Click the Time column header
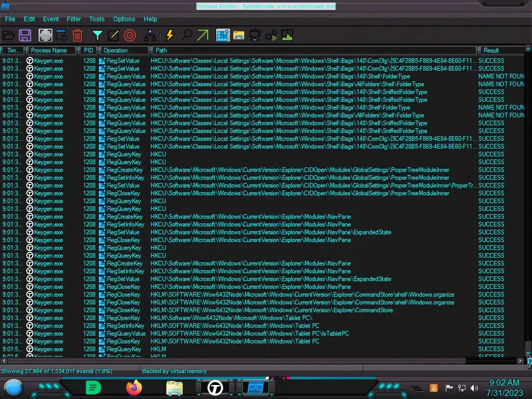This screenshot has width=532, height=399. coord(13,50)
